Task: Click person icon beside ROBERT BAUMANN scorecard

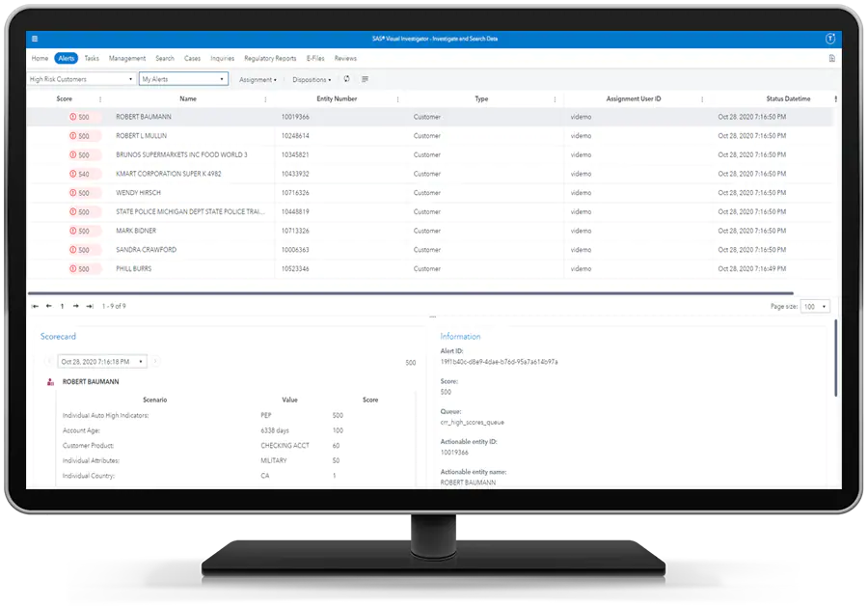Action: [x=50, y=381]
